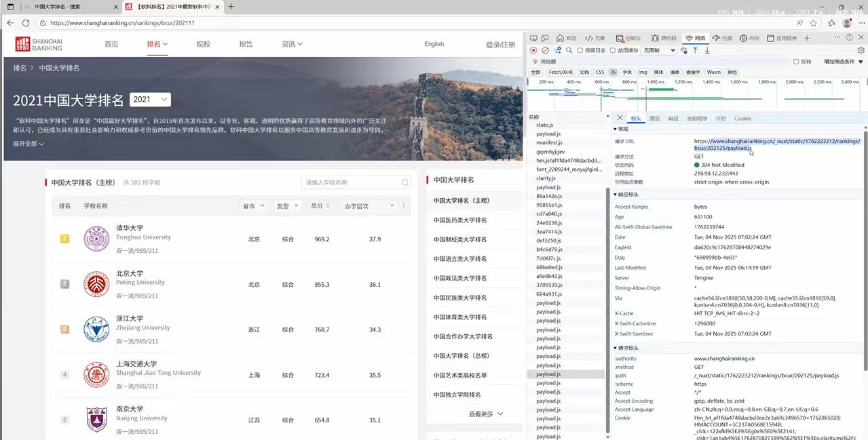Open the tab actions menu icon
This screenshot has height=440, width=868.
(x=10, y=7)
